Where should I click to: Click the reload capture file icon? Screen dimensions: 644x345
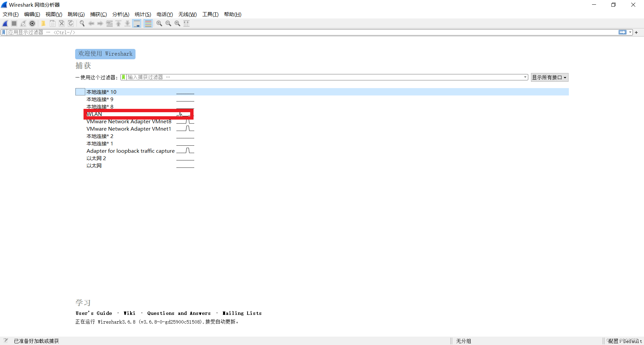point(71,23)
